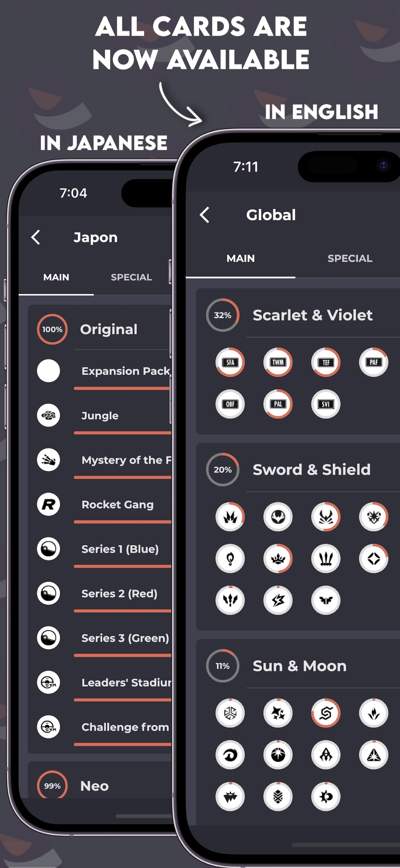The height and width of the screenshot is (868, 400).
Task: Tap the Original 100% progress ring
Action: coord(52,329)
